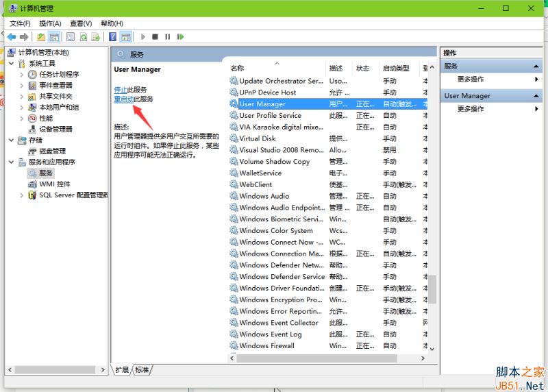Click the services list vertical scrollbar thumb
This screenshot has height=392, width=548.
click(x=432, y=289)
